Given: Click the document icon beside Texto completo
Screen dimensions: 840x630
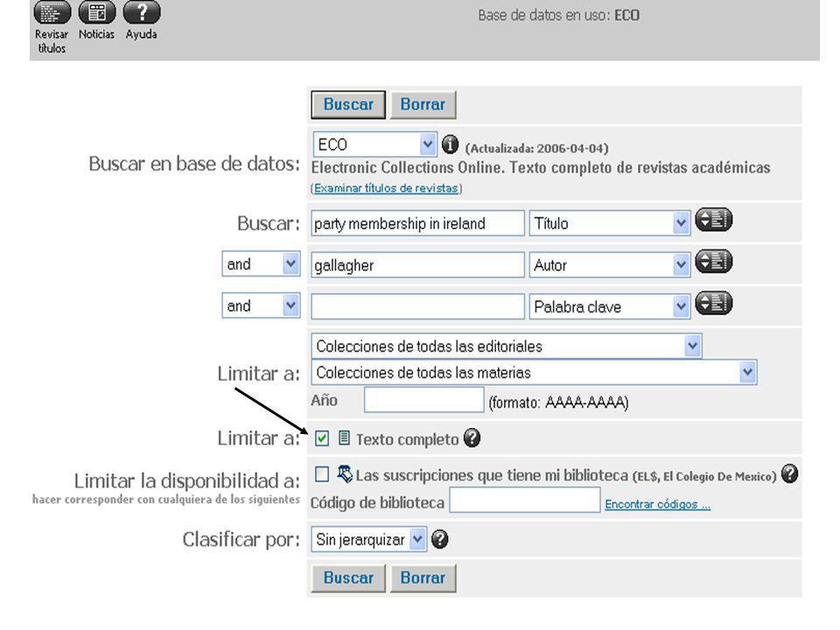Looking at the screenshot, I should [344, 438].
